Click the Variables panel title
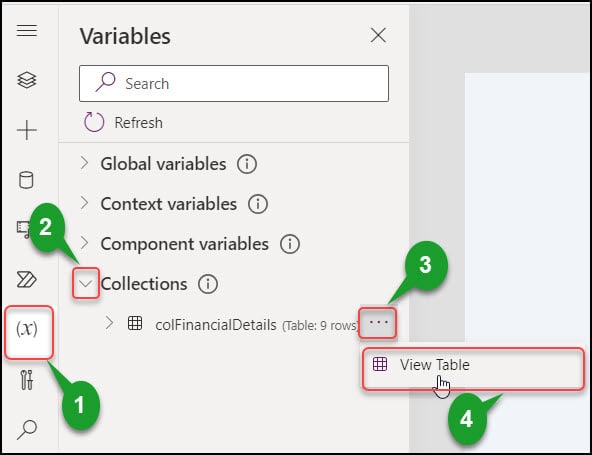The image size is (592, 455). point(125,36)
